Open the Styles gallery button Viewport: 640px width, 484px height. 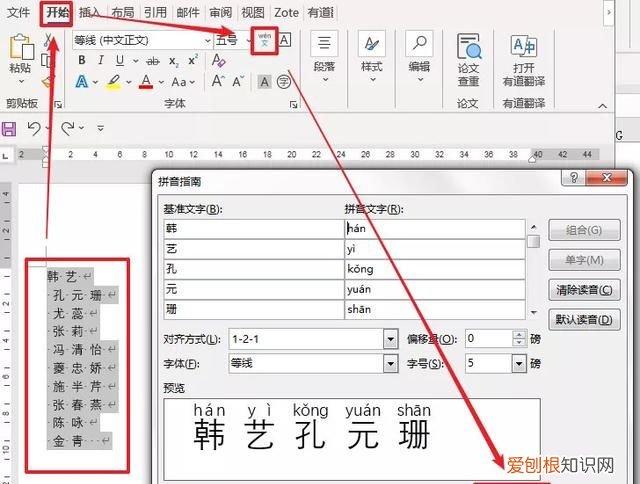(x=371, y=56)
